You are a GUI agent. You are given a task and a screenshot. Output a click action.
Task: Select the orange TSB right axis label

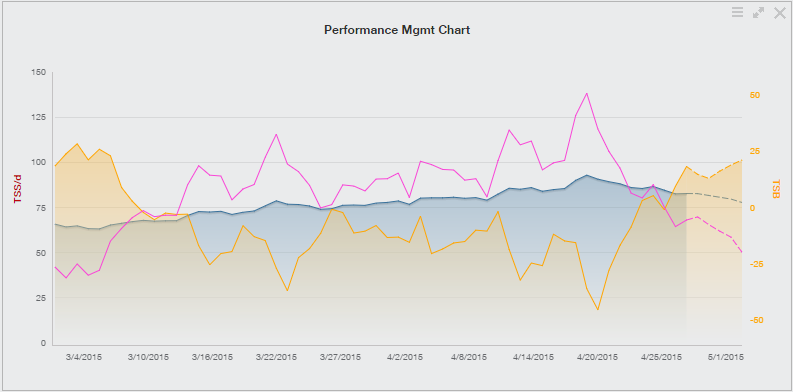click(x=776, y=189)
